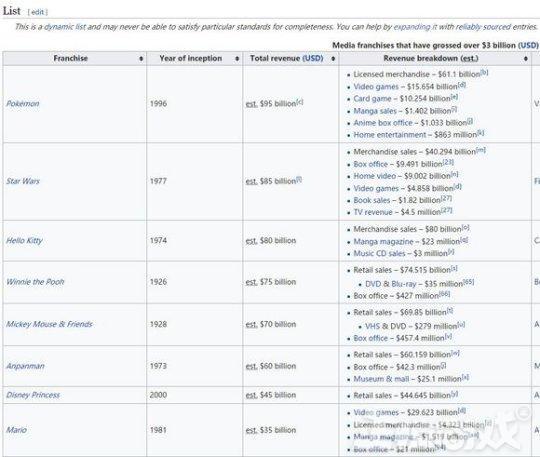Open USD link in Total revenue header
The height and width of the screenshot is (457, 540).
tap(313, 58)
